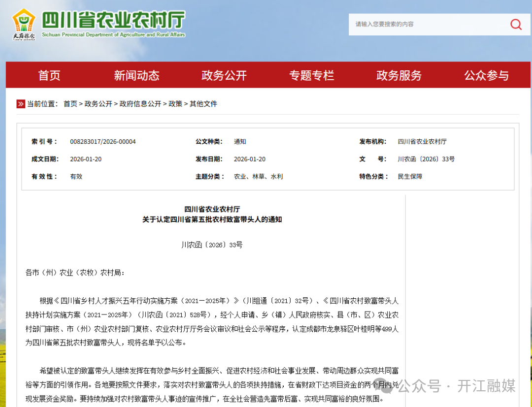Click the red double-arrow breadcrumb icon
Screen dimensions: 532x407
point(21,104)
